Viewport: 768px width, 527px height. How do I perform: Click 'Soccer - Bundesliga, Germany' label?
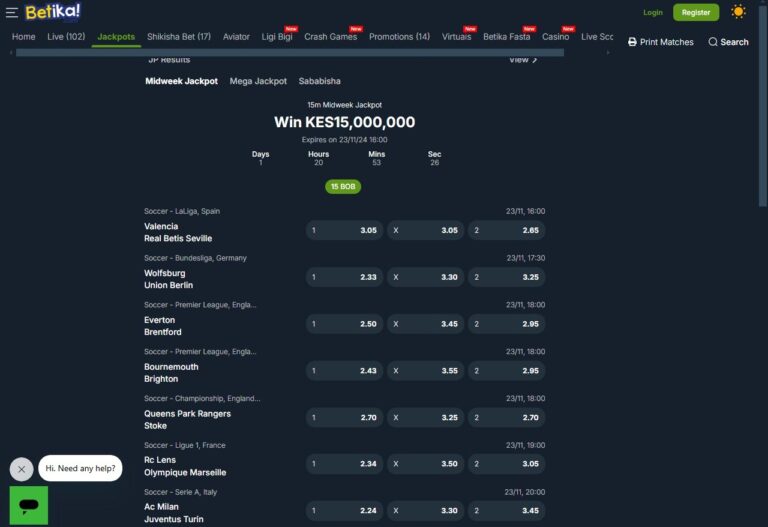[195, 258]
